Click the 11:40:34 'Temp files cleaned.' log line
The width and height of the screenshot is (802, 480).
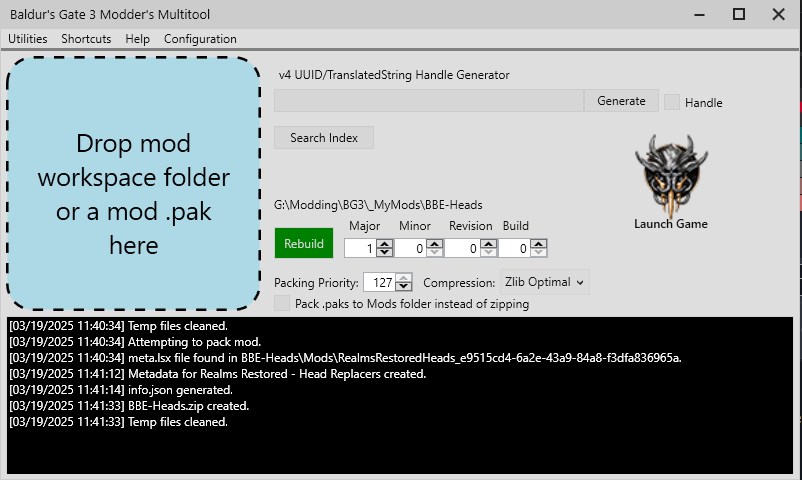click(118, 326)
